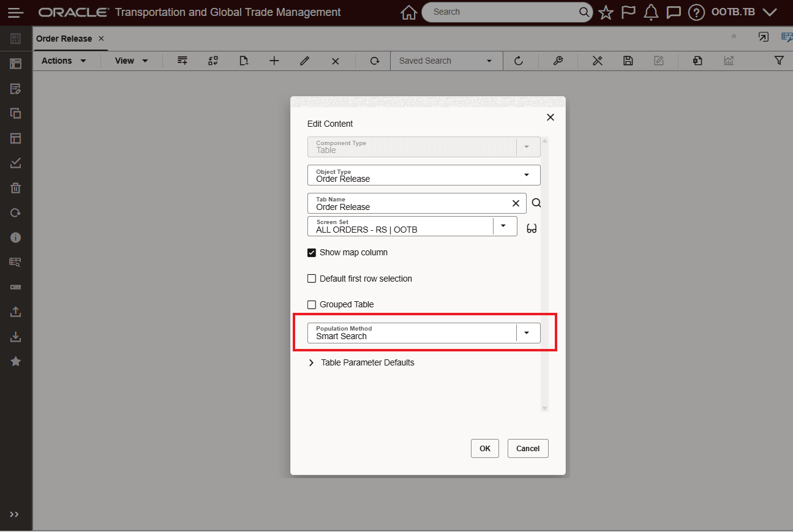Click the funnel filter icon on toolbar right
The image size is (793, 532).
[x=779, y=61]
